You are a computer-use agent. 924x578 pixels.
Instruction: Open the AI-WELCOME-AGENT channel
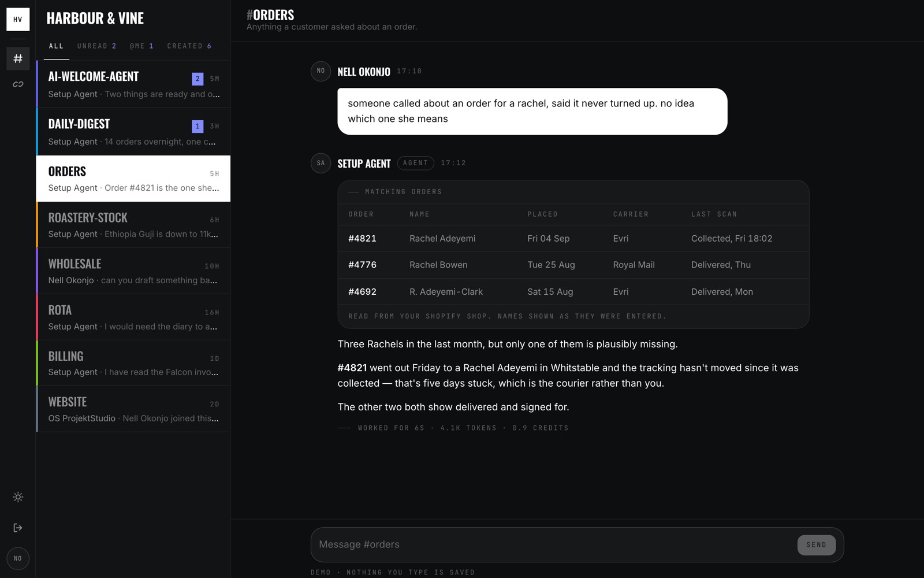(133, 84)
